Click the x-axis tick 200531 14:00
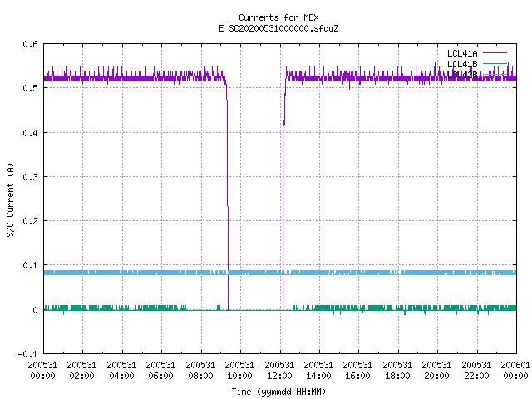The image size is (532, 399). pyautogui.click(x=318, y=371)
